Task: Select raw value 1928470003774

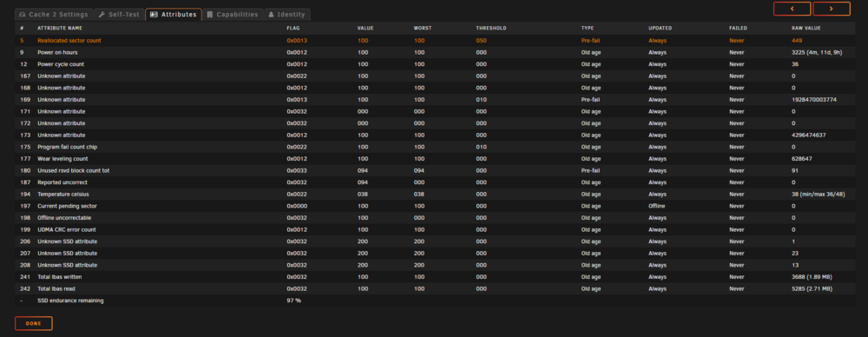Action: tap(814, 100)
